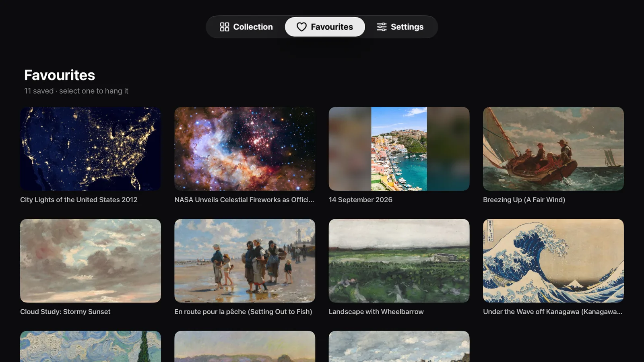Click caption 'Under the Wave off Kanagawa (Kanagawa...'
The height and width of the screenshot is (362, 644).
click(x=553, y=312)
